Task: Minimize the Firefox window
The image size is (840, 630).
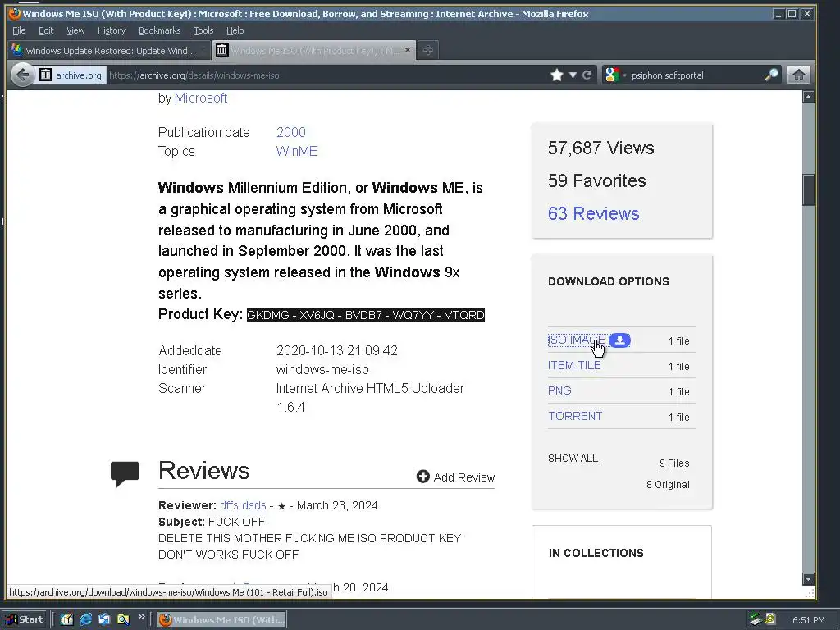Action: click(778, 14)
